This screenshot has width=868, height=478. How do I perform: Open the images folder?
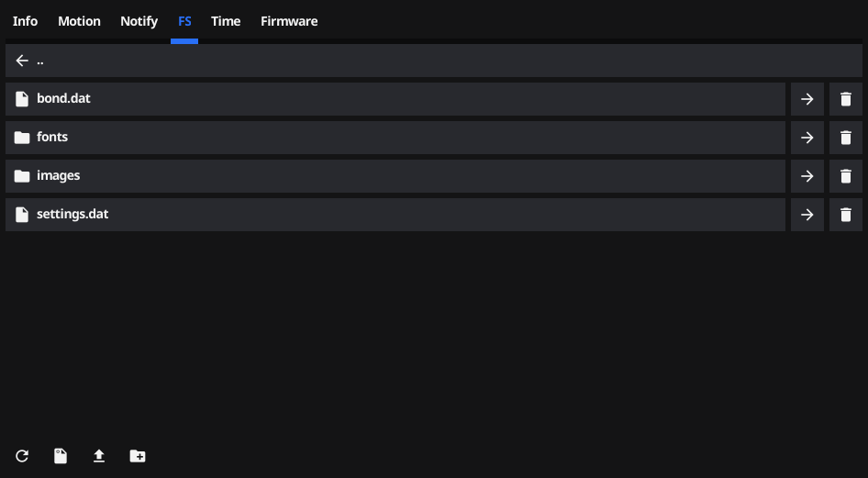point(395,176)
